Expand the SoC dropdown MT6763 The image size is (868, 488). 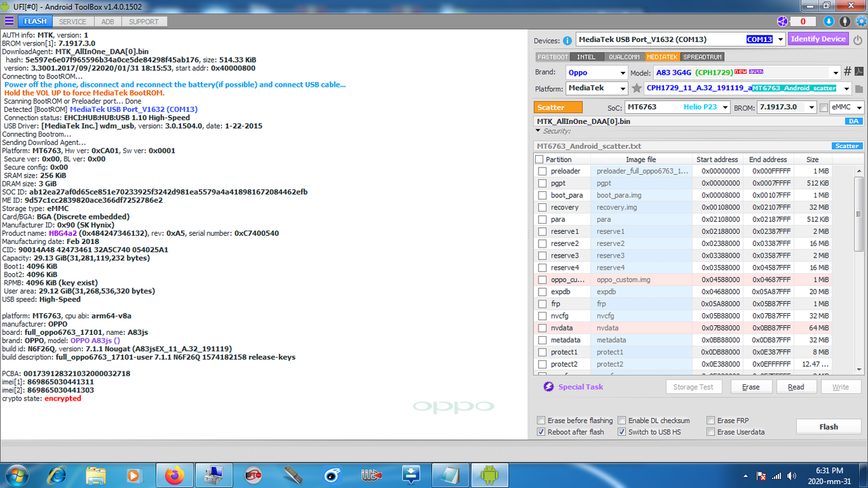coord(677,107)
